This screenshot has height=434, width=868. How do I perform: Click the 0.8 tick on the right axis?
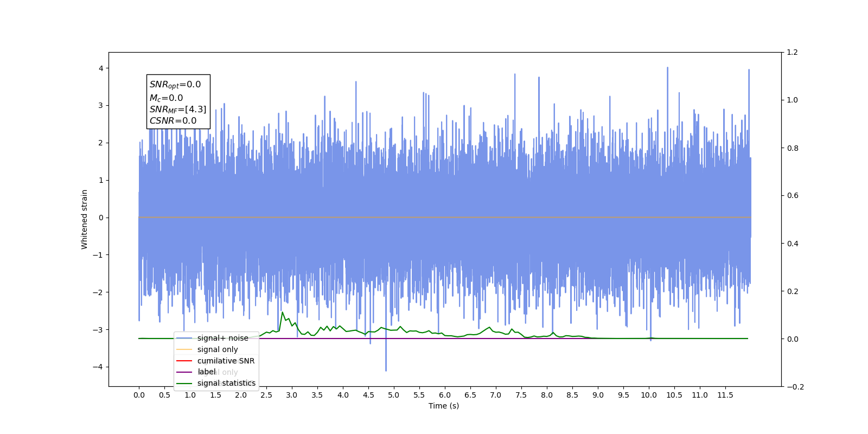[793, 148]
